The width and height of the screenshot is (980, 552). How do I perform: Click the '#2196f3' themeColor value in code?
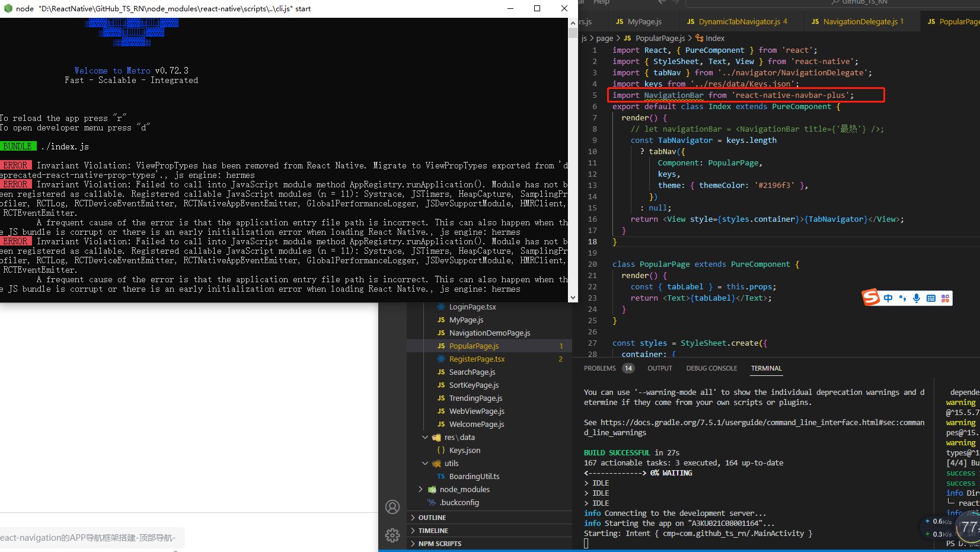pyautogui.click(x=774, y=186)
